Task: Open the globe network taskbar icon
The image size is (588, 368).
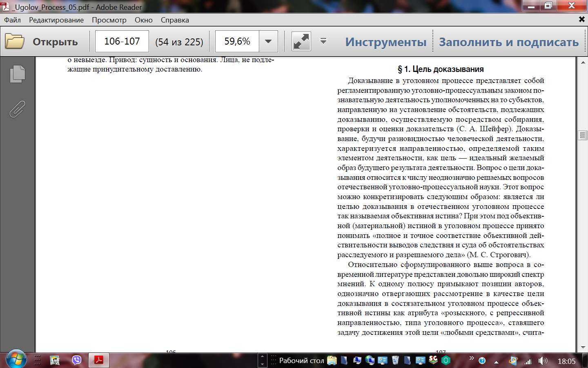Action: pyautogui.click(x=370, y=360)
